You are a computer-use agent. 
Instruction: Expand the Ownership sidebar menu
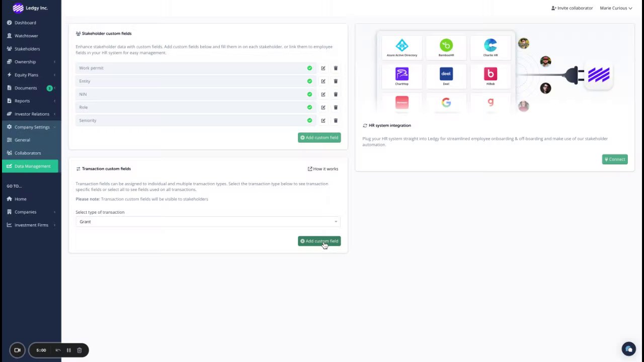tap(31, 62)
